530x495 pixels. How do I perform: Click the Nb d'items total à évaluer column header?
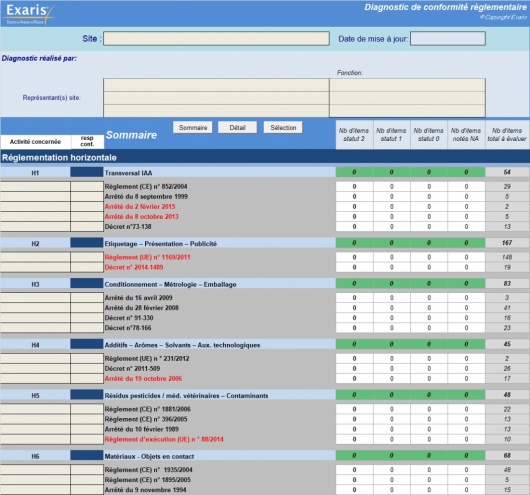(507, 135)
